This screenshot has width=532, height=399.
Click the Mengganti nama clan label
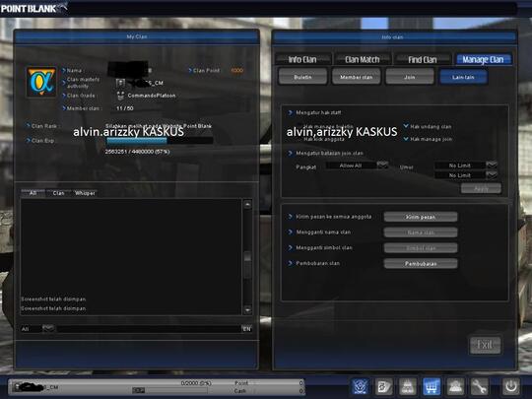(323, 233)
